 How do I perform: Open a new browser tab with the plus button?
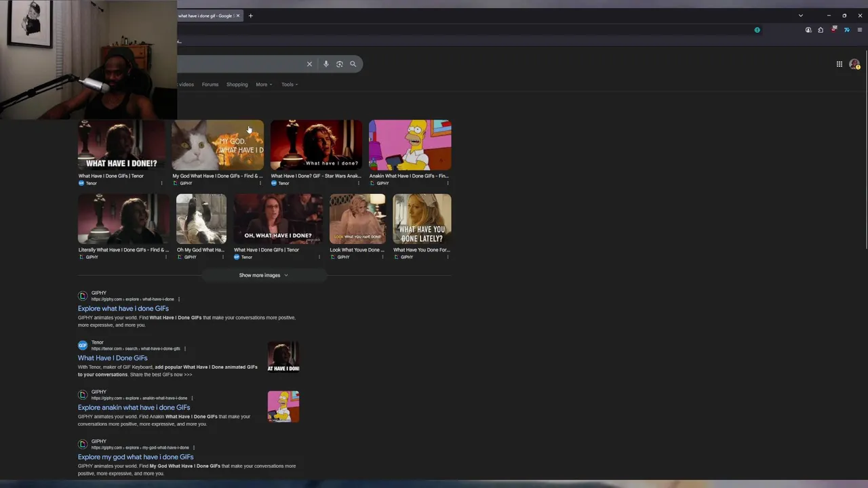[250, 16]
